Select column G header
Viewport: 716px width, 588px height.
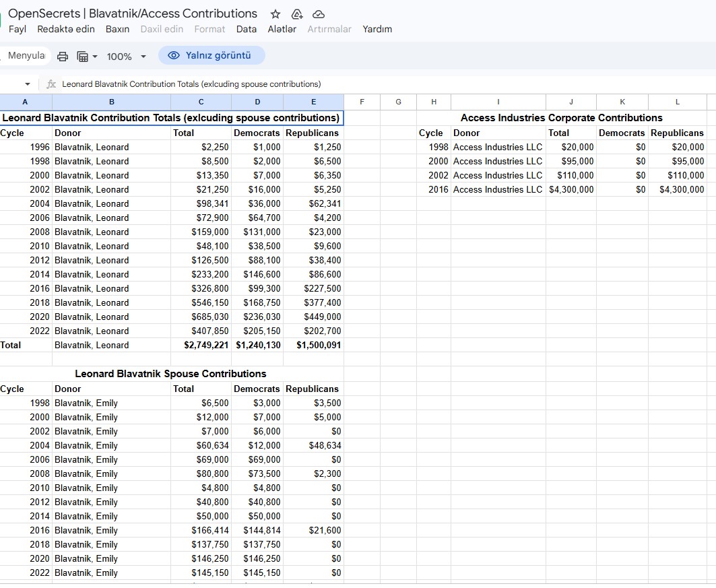click(398, 102)
